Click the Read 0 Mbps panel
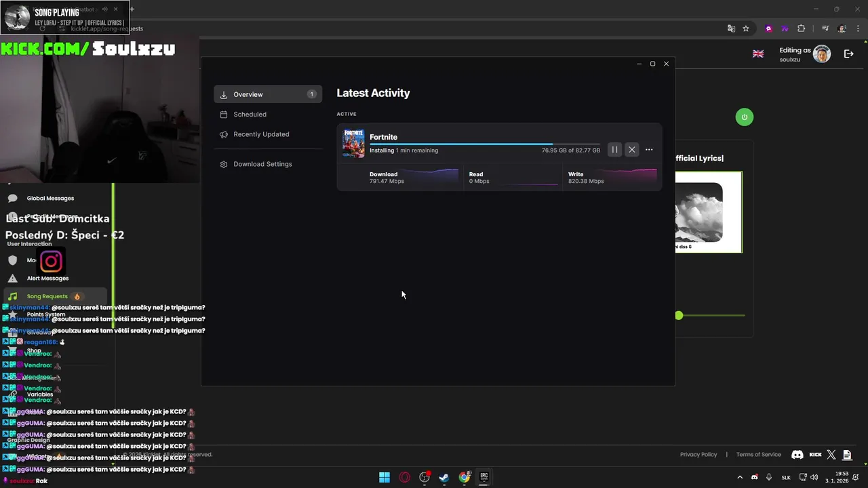 tap(513, 178)
